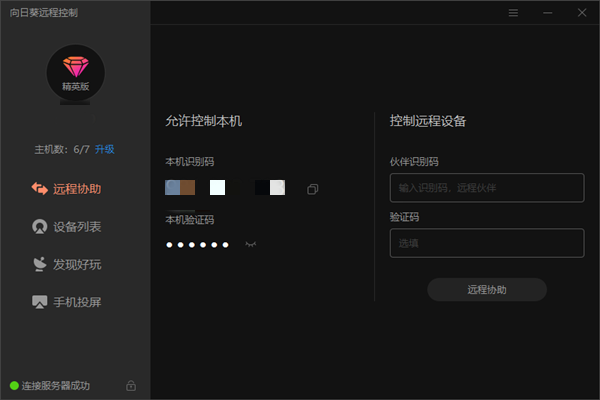
Task: Show the hidden 本机验证码 password
Action: pyautogui.click(x=250, y=244)
